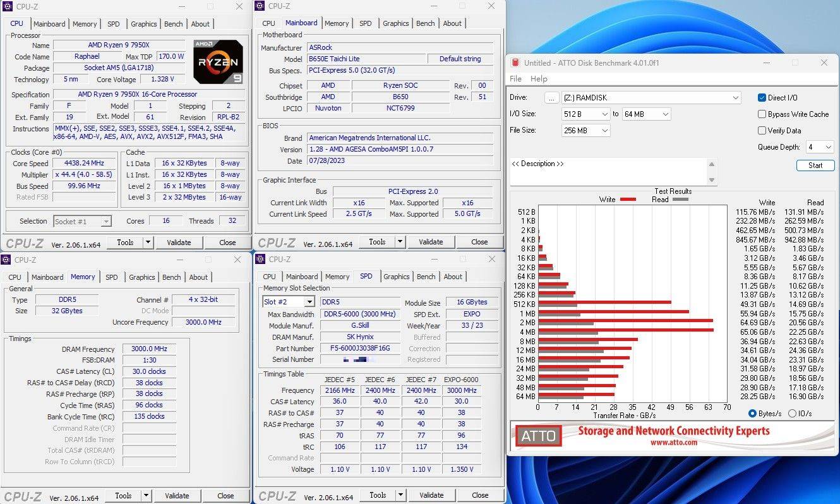This screenshot has height=504, width=840.
Task: Switch to the Bench tab in CPU-Z
Action: [x=173, y=23]
